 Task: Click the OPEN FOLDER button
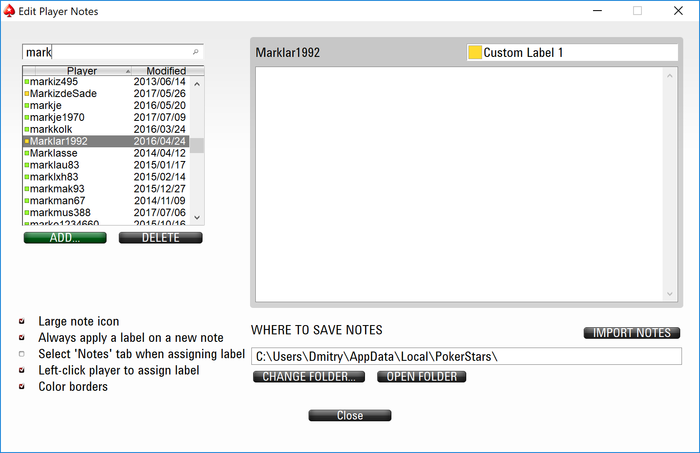tap(421, 377)
